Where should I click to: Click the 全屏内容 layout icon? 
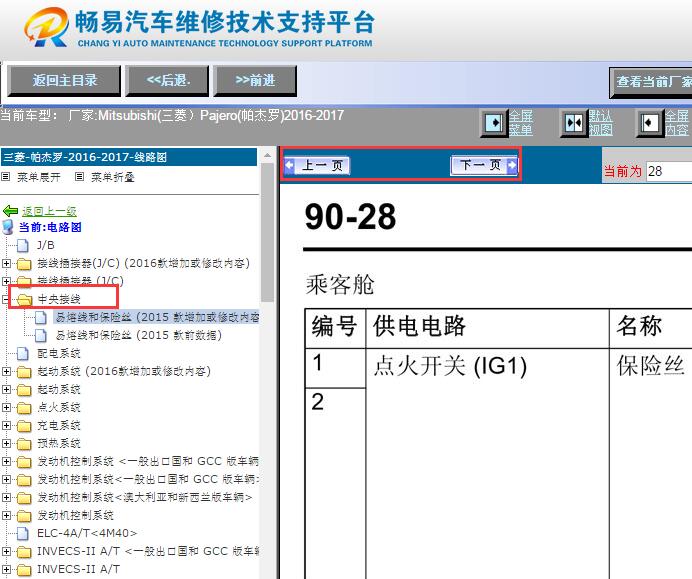point(650,122)
